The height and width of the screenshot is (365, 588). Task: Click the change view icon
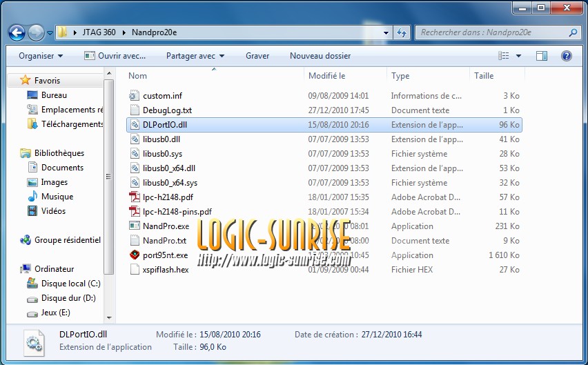pyautogui.click(x=504, y=56)
